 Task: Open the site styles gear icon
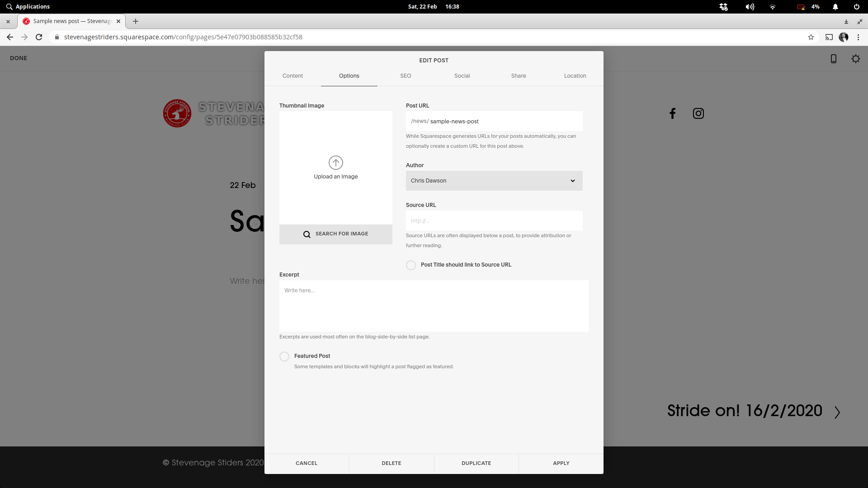coord(856,59)
